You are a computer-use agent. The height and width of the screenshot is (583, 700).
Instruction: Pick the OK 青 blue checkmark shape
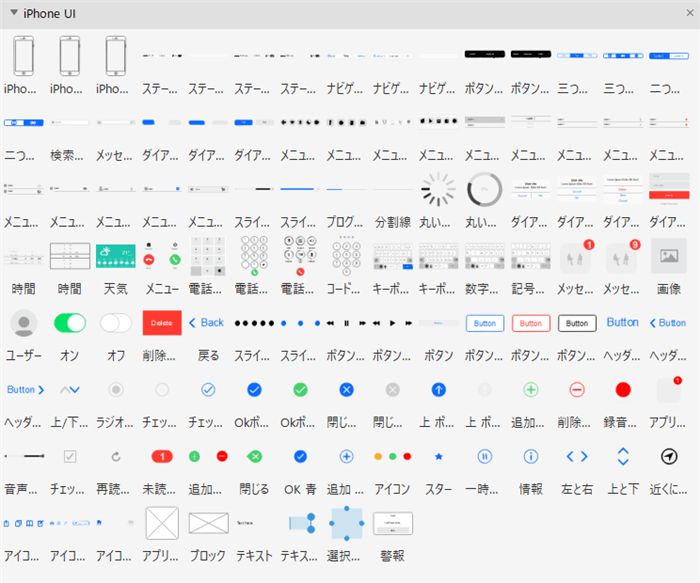[300, 456]
